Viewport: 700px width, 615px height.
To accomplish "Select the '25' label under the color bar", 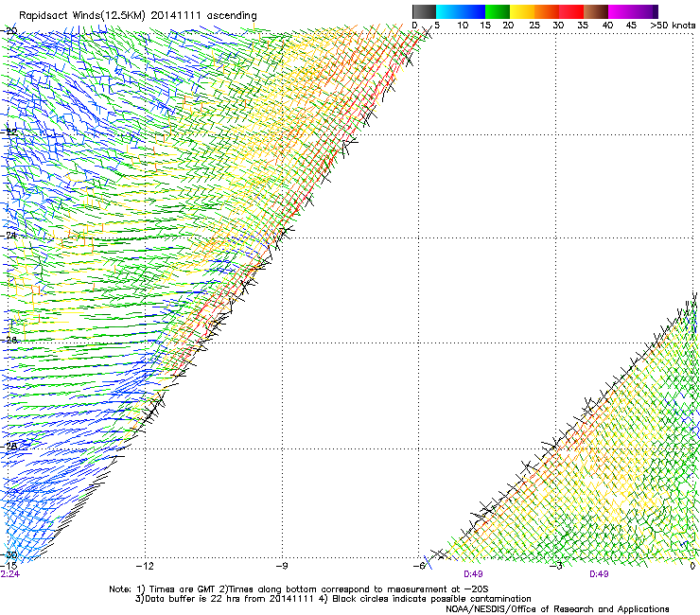I will pyautogui.click(x=534, y=26).
